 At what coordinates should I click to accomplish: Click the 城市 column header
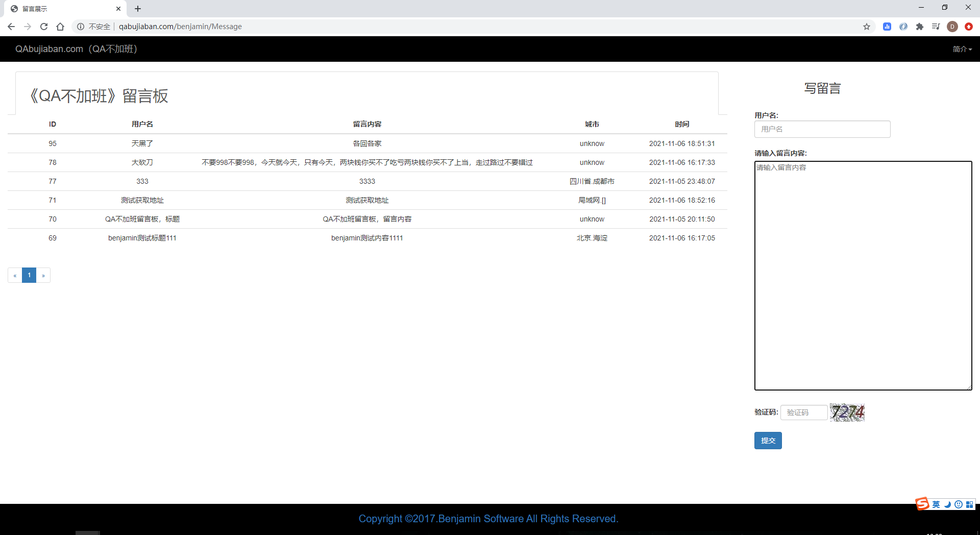pyautogui.click(x=592, y=124)
